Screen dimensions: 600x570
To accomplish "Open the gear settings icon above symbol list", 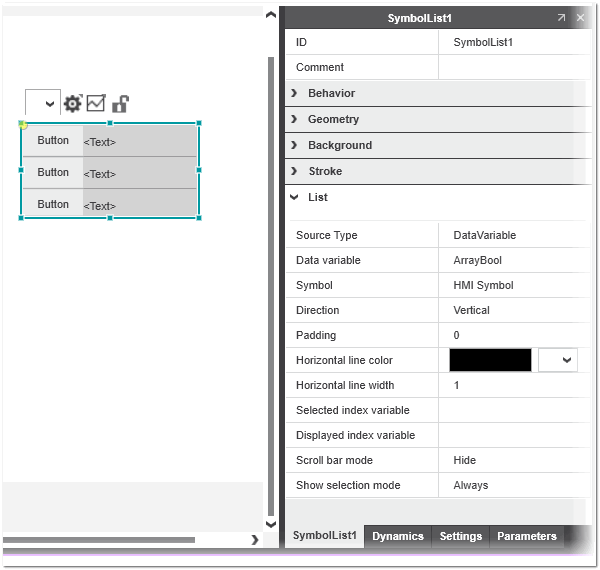I will [73, 103].
